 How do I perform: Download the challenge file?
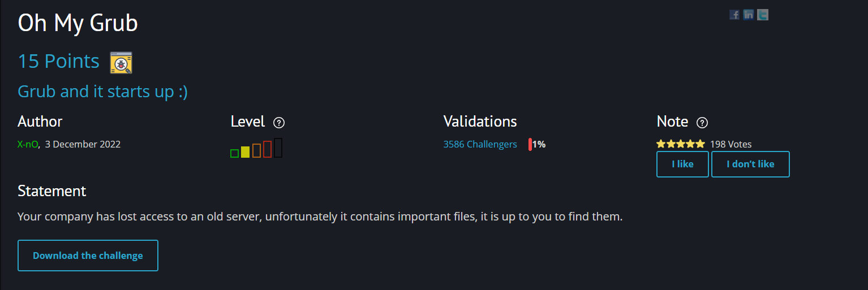pos(88,256)
